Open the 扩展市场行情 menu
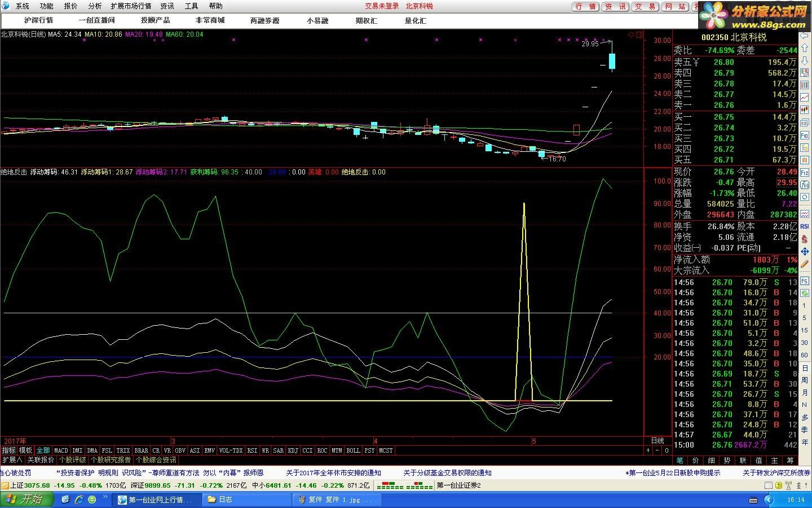The height and width of the screenshot is (508, 812). point(131,6)
